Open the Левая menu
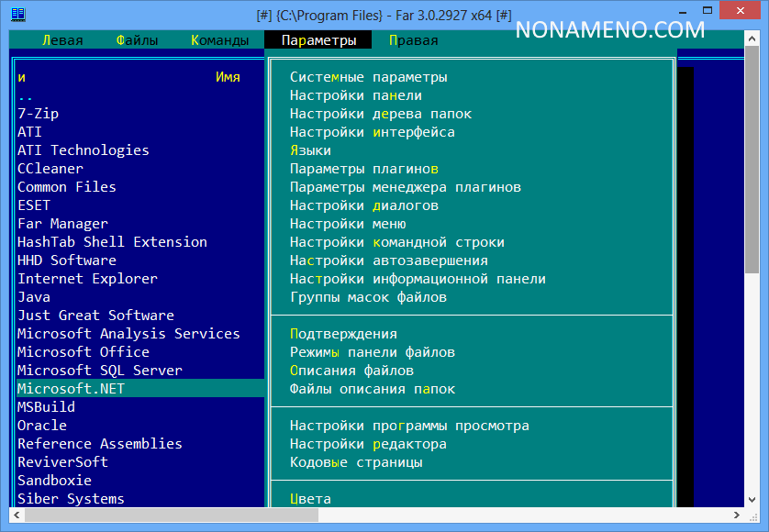Screen dimensions: 769x532 [x=62, y=40]
